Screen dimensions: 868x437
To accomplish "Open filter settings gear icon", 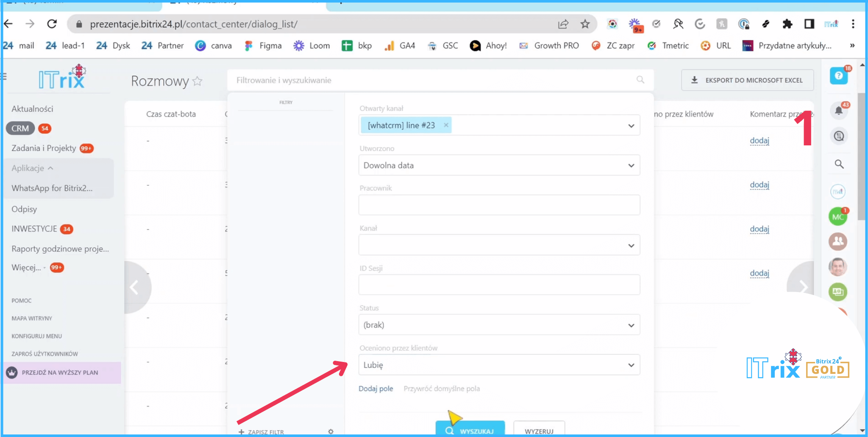I will [x=331, y=431].
